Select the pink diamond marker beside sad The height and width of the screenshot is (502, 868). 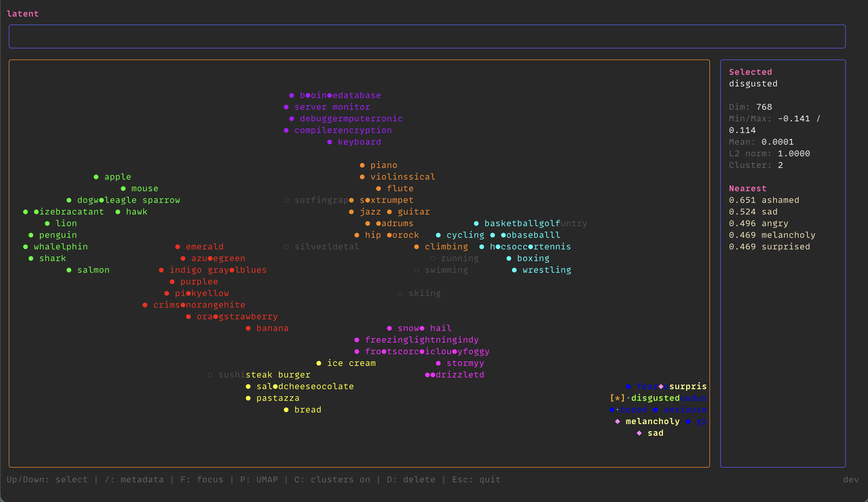(x=639, y=433)
